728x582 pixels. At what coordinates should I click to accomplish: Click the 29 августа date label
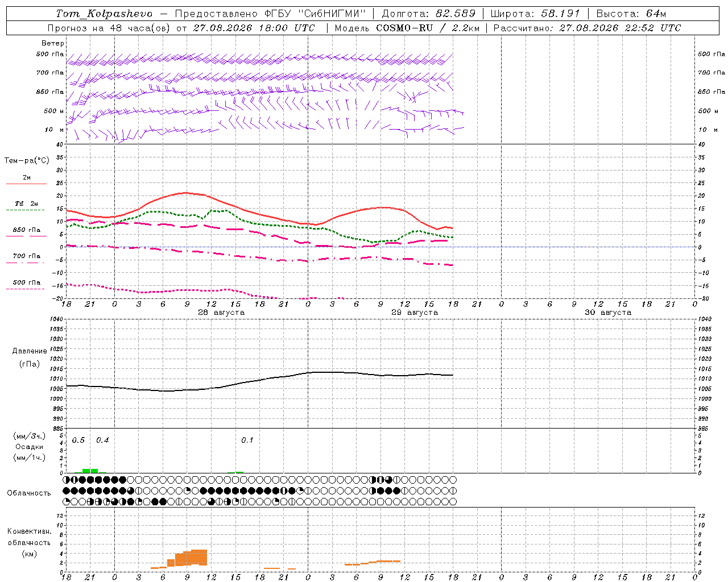(x=415, y=313)
